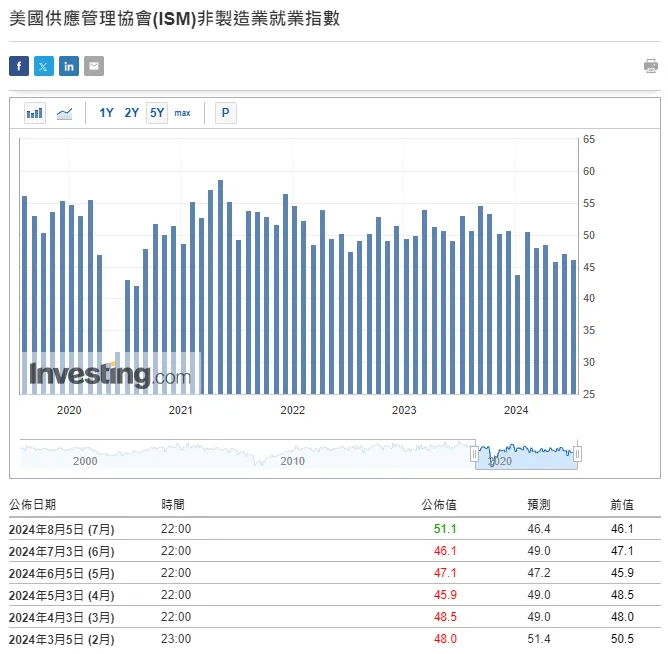Click the 23:00 time cell
Viewport: 668px width, 654px height.
tap(176, 639)
